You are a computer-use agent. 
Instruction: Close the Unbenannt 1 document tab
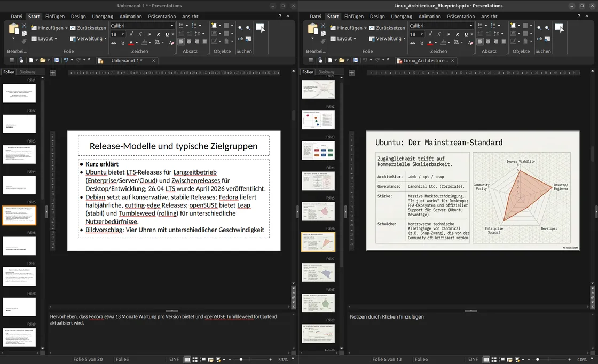(154, 61)
